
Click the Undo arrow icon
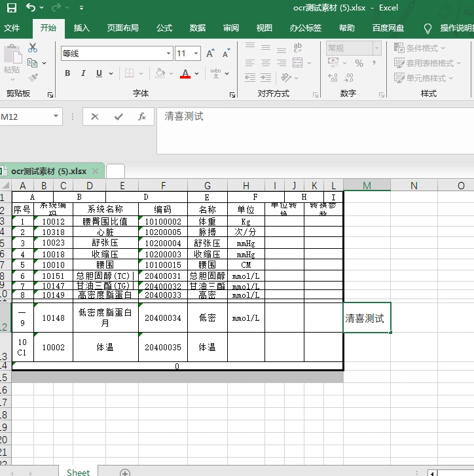coord(31,8)
